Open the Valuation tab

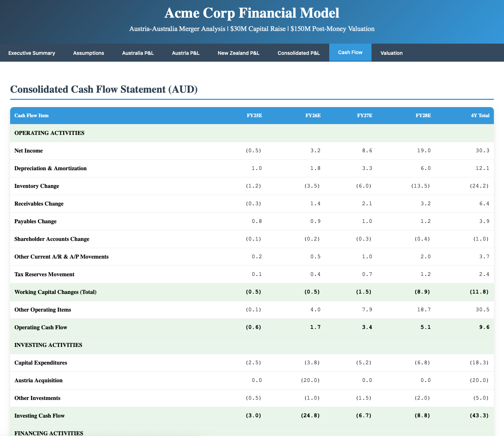point(391,53)
